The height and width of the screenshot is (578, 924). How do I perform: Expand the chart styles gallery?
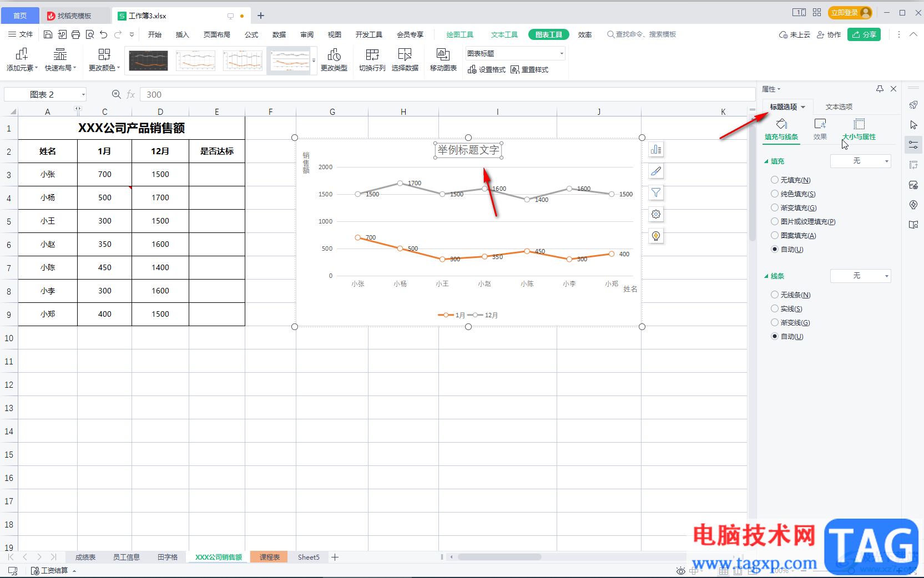(314, 60)
